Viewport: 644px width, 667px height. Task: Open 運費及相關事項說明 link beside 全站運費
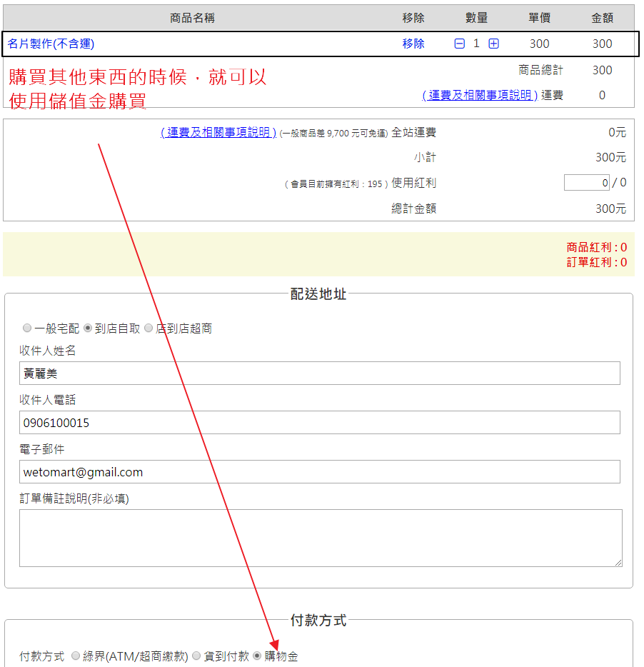click(218, 132)
